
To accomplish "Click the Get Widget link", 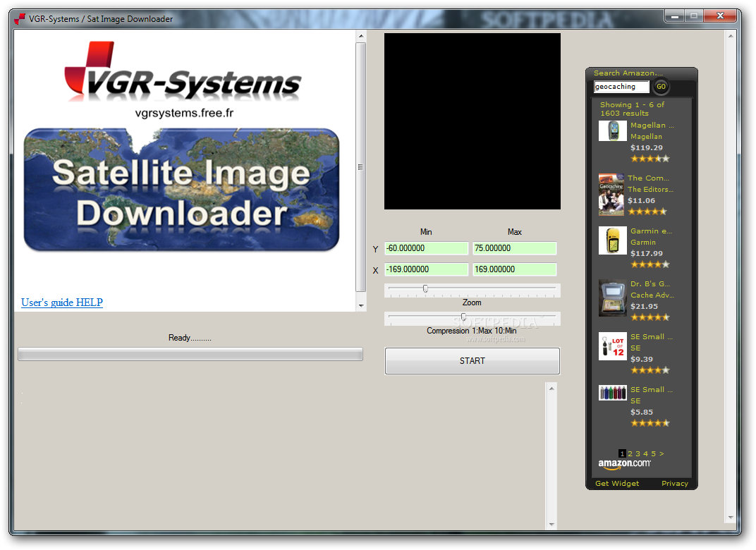I will coord(616,484).
